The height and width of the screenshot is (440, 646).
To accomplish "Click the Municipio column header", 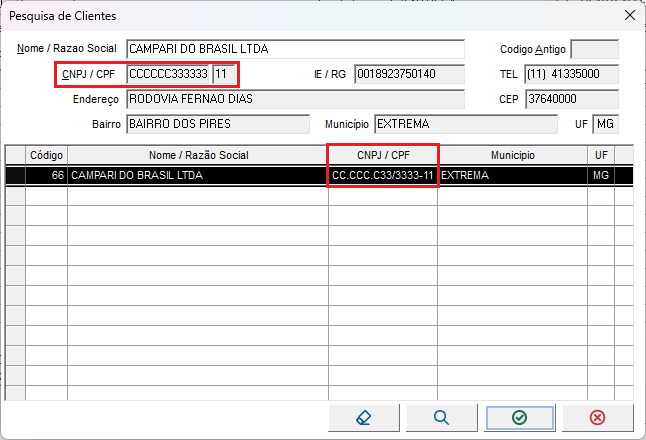I will 513,155.
